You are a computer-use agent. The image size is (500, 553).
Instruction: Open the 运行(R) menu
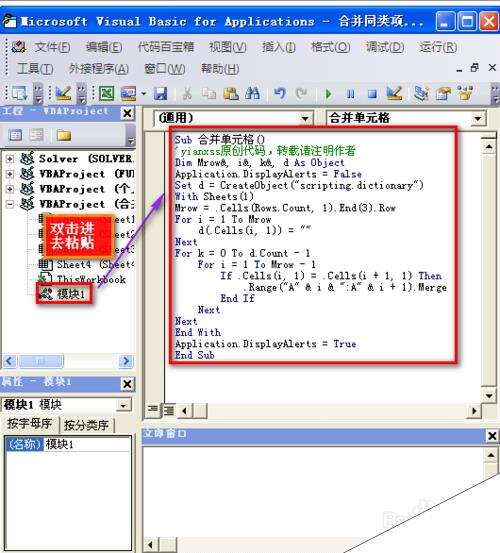click(438, 47)
